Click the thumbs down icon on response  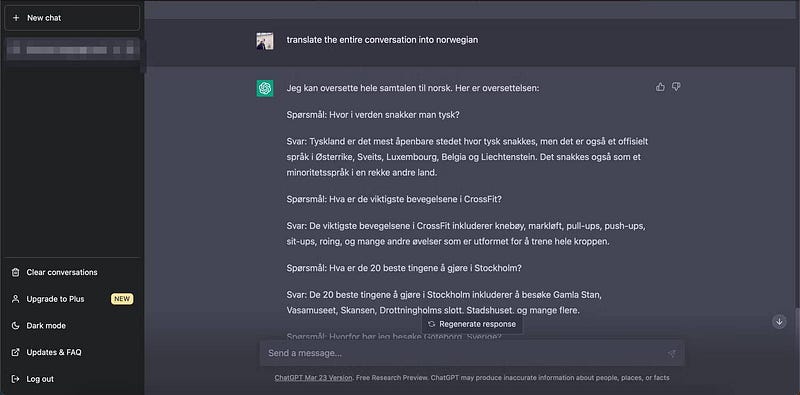pos(676,87)
